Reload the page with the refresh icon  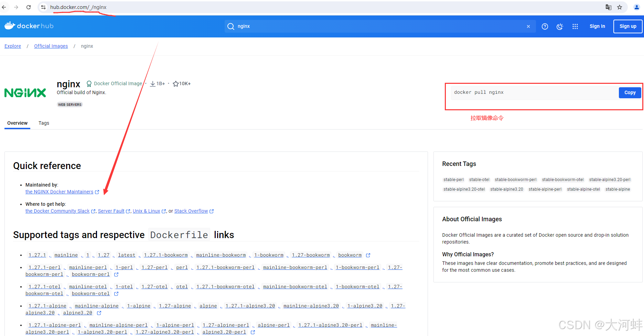click(29, 7)
